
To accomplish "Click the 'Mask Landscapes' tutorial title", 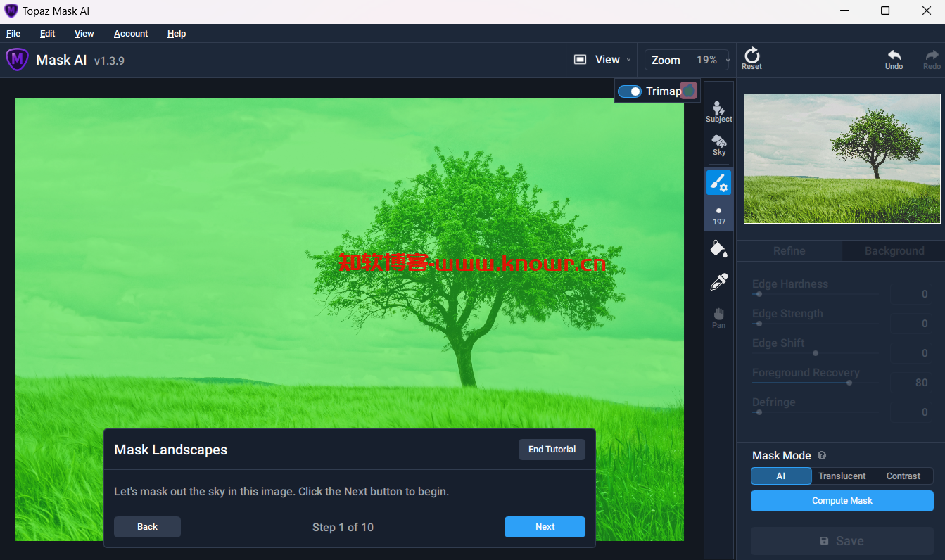I will pyautogui.click(x=171, y=450).
